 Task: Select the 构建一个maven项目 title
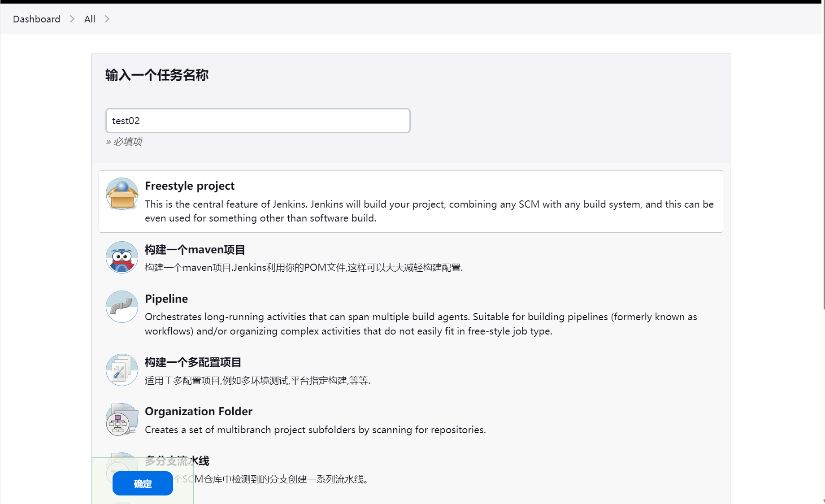click(x=195, y=249)
